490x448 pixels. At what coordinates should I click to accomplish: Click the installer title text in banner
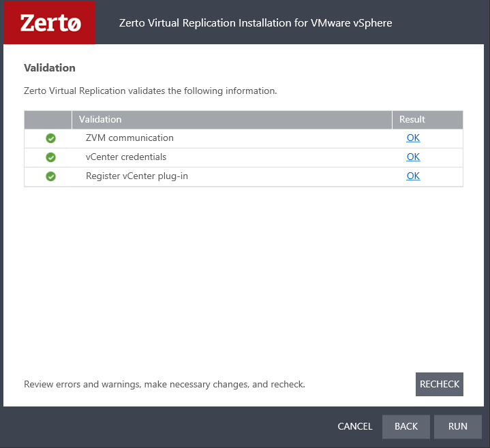[x=256, y=23]
